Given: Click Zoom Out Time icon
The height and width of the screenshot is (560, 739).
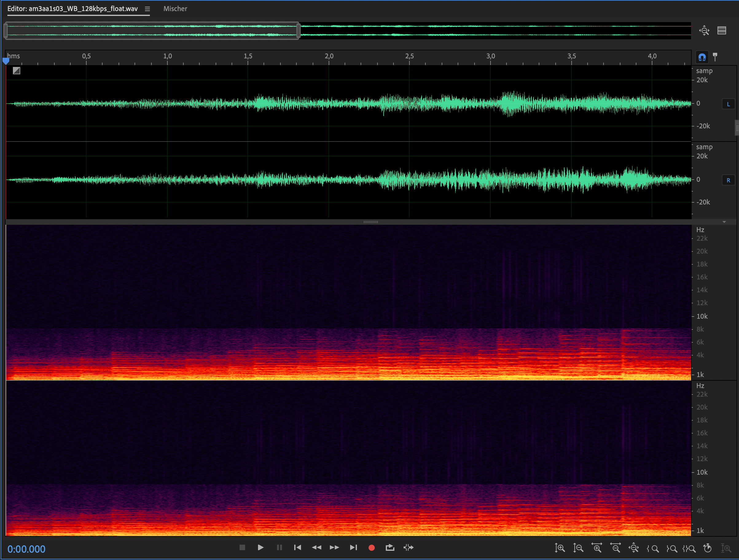Looking at the screenshot, I should pos(615,548).
